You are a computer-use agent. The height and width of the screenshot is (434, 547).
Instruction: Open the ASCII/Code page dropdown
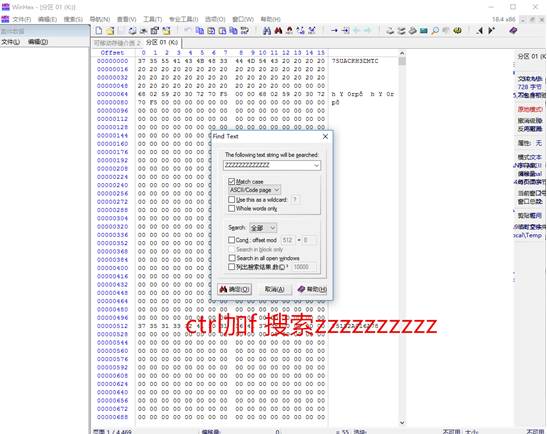pos(255,190)
